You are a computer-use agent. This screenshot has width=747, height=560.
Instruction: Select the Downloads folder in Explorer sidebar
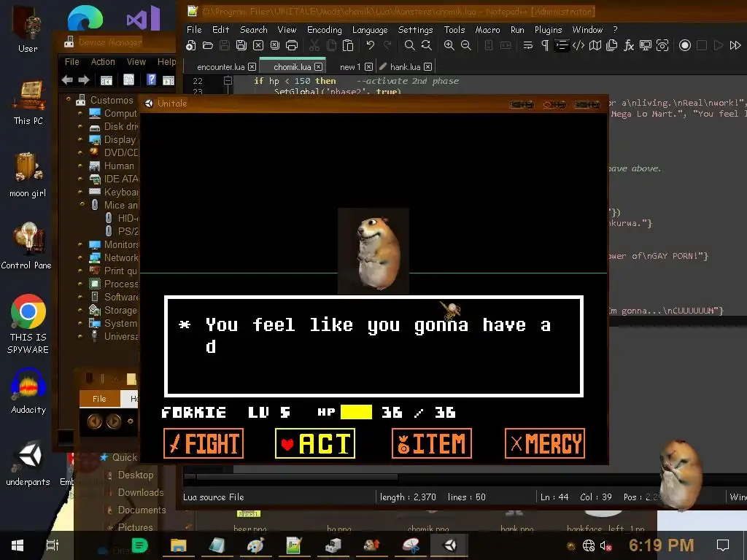click(x=141, y=492)
